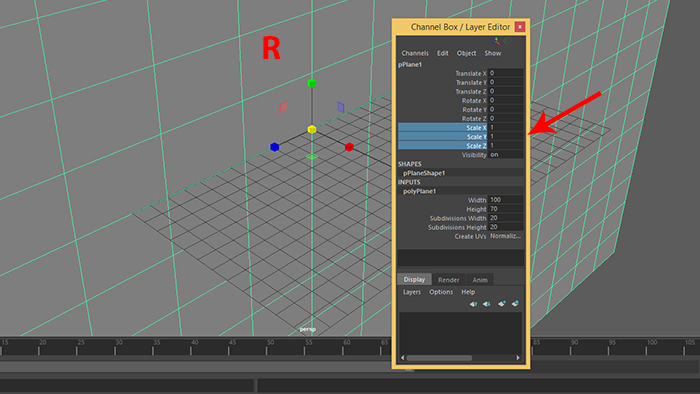This screenshot has height=394, width=700.
Task: Close the Channel Box / Layer Editor window
Action: (x=520, y=27)
